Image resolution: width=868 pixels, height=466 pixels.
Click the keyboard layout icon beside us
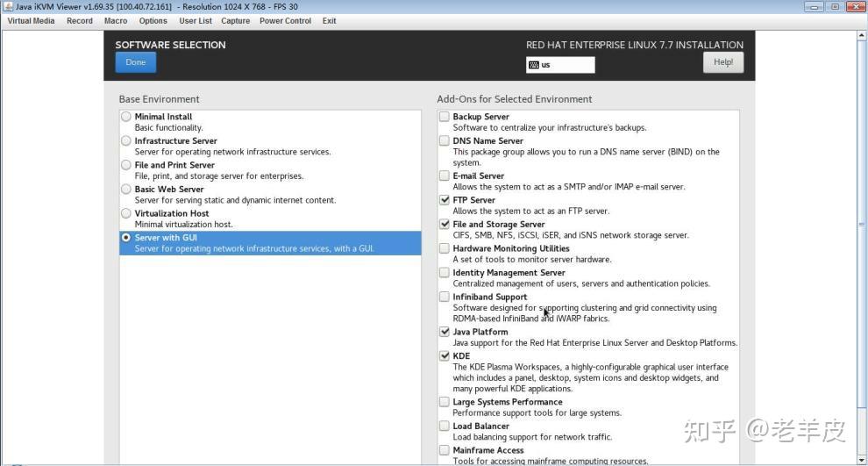coord(534,65)
